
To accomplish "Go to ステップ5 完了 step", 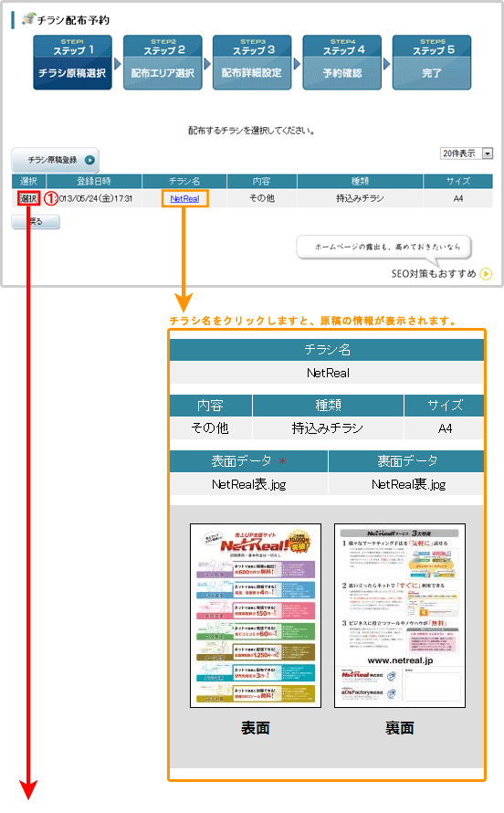I will (x=432, y=63).
